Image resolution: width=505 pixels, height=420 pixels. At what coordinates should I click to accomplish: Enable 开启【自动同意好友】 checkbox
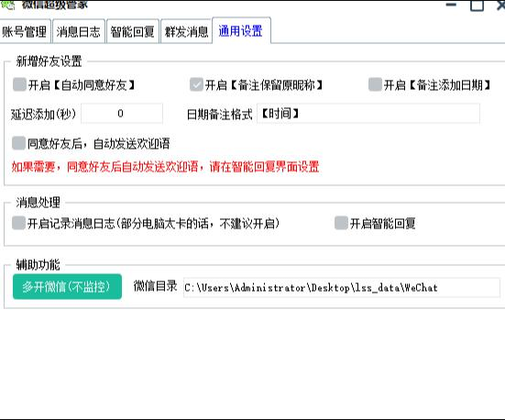[x=19, y=84]
